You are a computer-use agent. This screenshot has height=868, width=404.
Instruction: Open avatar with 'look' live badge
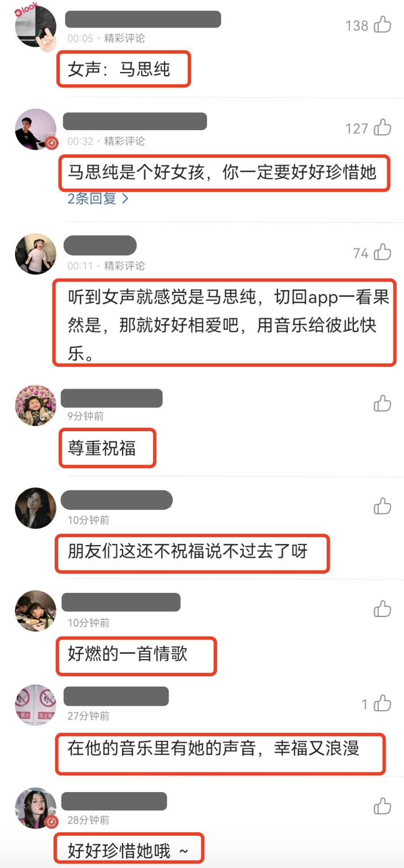click(35, 26)
